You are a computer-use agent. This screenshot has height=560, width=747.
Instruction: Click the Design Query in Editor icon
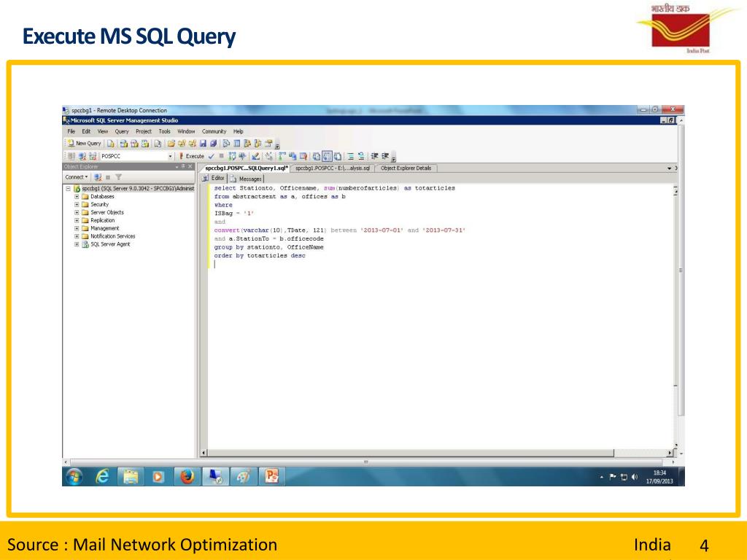255,156
